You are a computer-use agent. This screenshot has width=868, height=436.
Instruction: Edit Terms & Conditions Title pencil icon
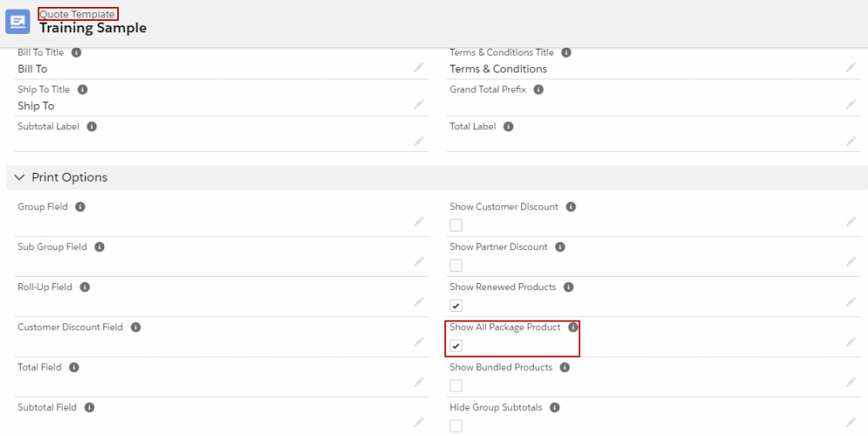point(851,68)
